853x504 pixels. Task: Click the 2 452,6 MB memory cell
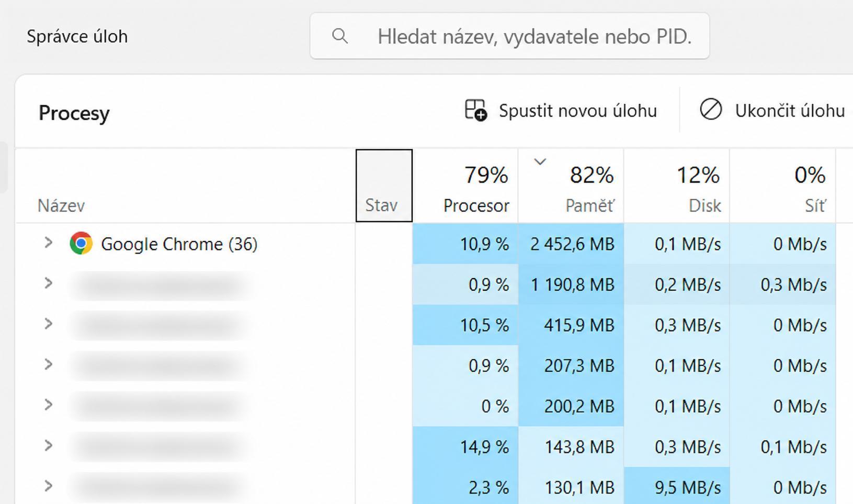pos(571,244)
